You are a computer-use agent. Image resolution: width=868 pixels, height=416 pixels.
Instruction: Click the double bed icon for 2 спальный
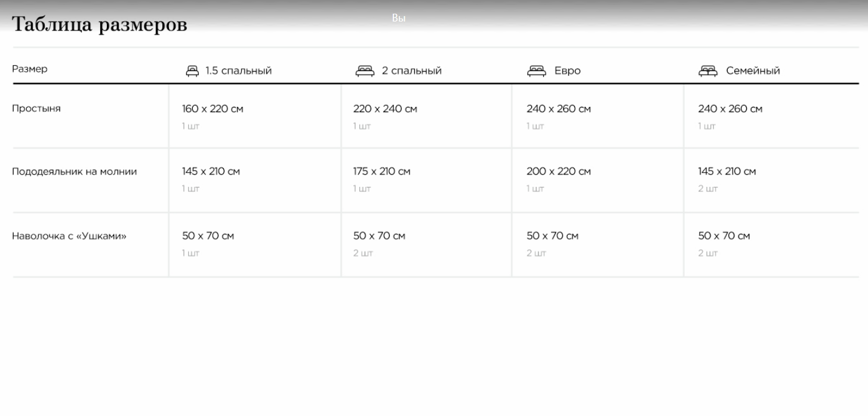coord(364,71)
